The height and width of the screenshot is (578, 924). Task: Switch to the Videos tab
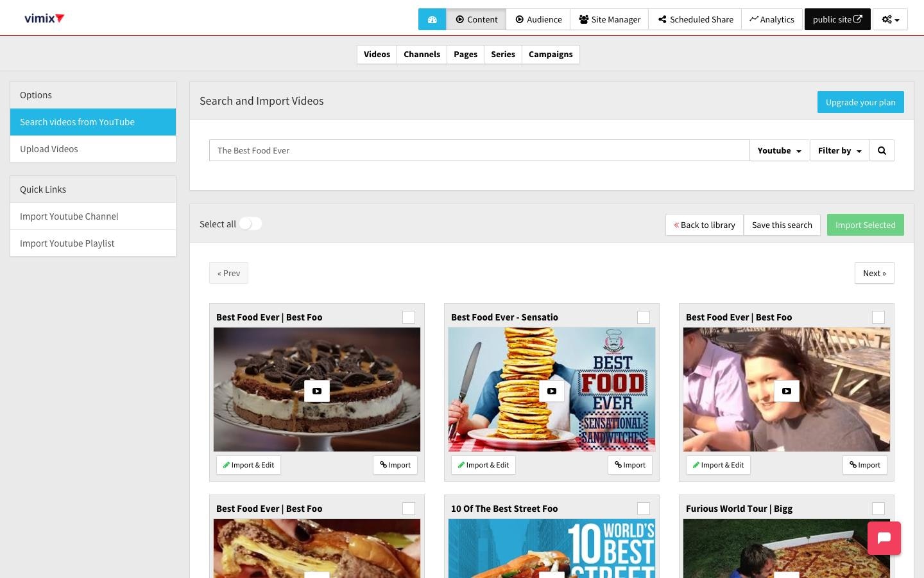(377, 55)
